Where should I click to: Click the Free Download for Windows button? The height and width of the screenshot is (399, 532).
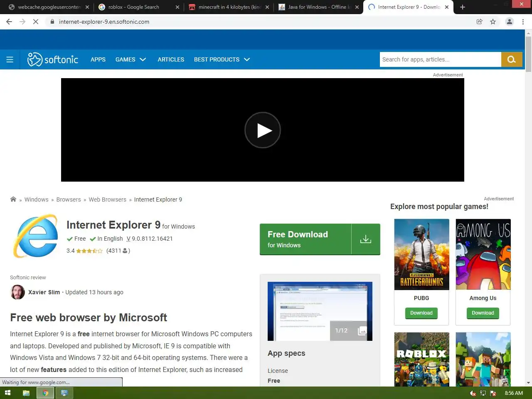tap(320, 239)
